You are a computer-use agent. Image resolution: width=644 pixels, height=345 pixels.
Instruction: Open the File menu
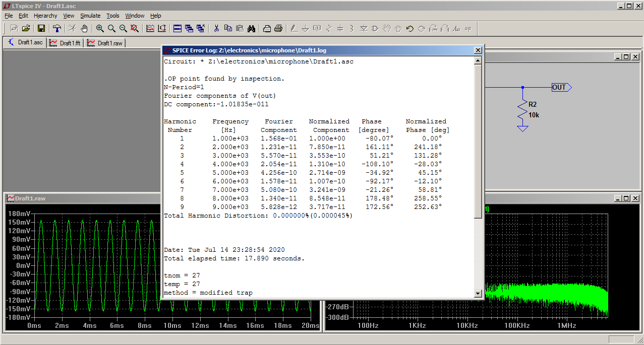point(9,16)
